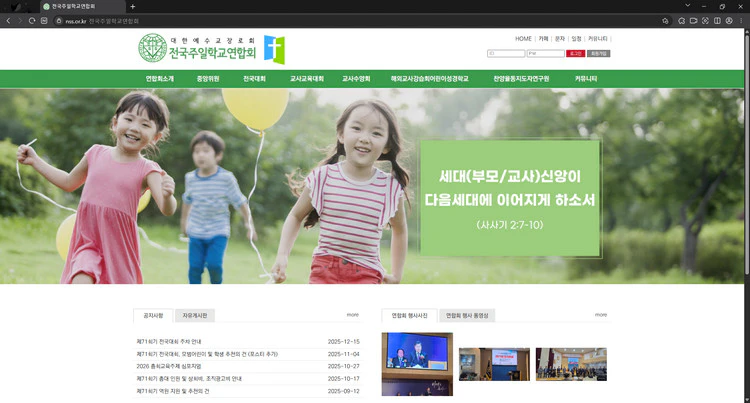Click more link beside 자유게시판 tab
Viewport: 750px width, 403px height.
coord(353,315)
